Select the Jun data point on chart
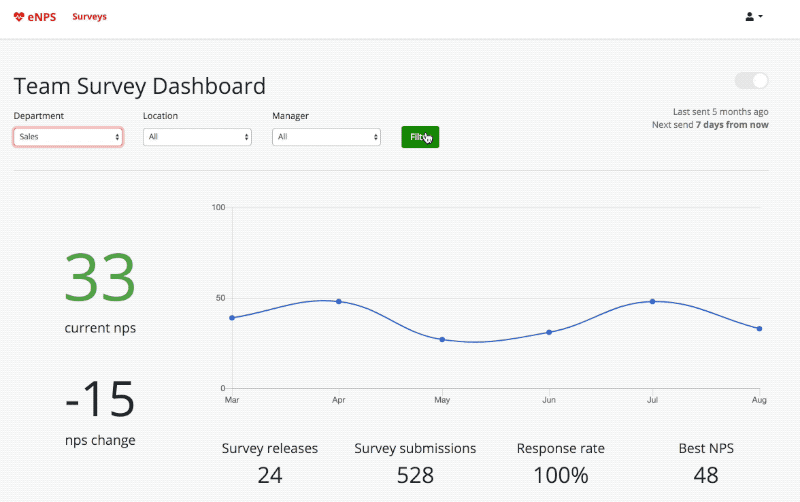800x502 pixels. pos(549,332)
